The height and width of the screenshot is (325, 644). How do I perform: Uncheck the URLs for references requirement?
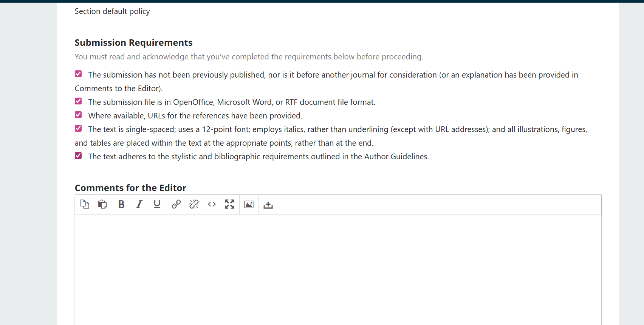click(x=78, y=115)
